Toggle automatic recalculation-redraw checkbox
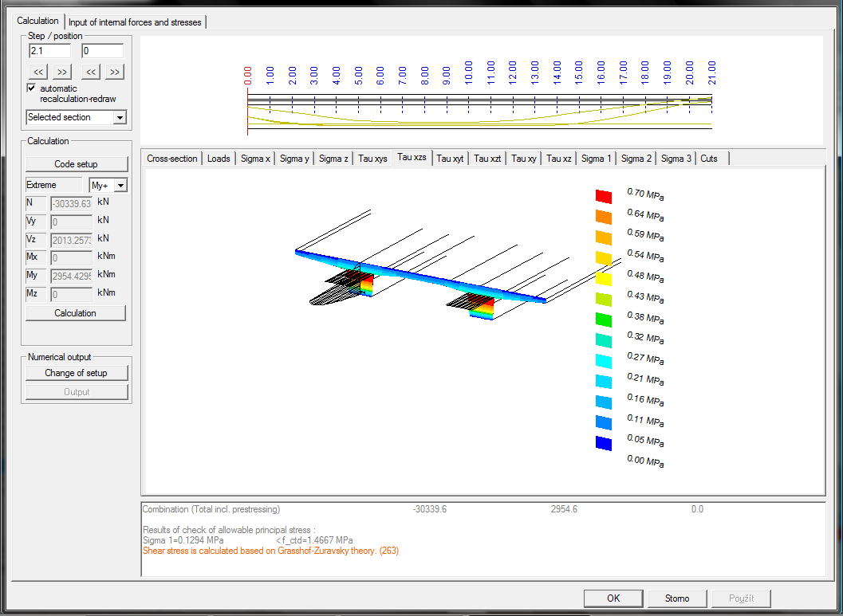Screen dimensions: 843x616 tap(31, 88)
